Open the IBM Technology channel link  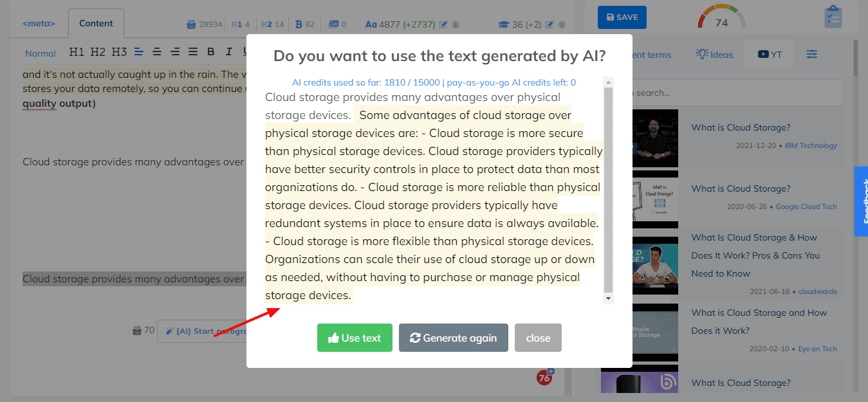[811, 145]
